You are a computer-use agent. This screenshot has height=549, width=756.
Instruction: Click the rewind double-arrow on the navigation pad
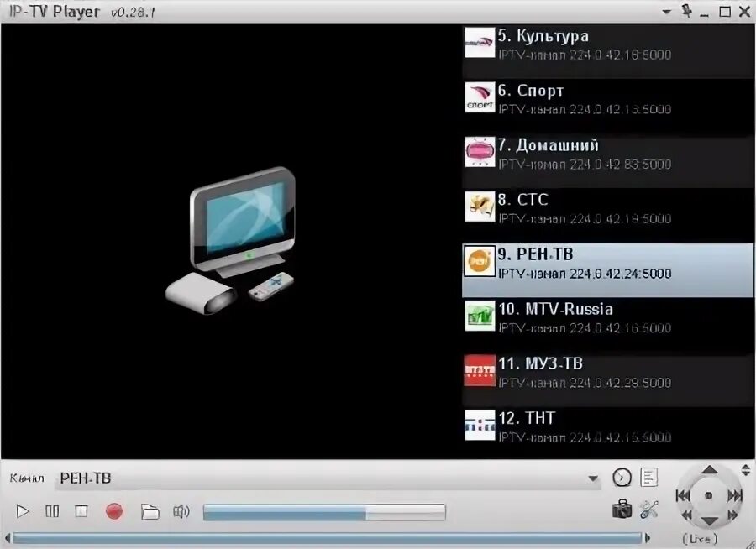[687, 515]
